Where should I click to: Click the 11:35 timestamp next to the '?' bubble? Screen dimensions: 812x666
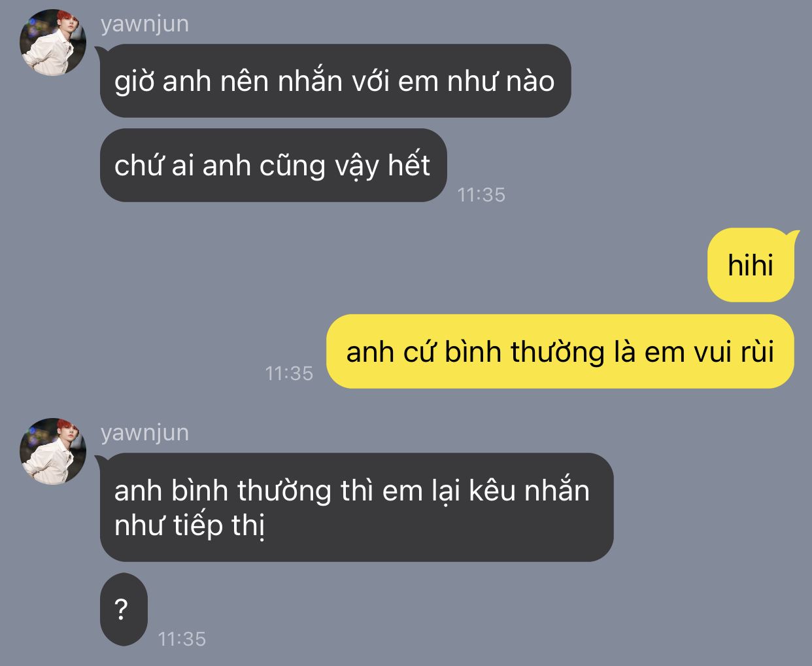182,639
